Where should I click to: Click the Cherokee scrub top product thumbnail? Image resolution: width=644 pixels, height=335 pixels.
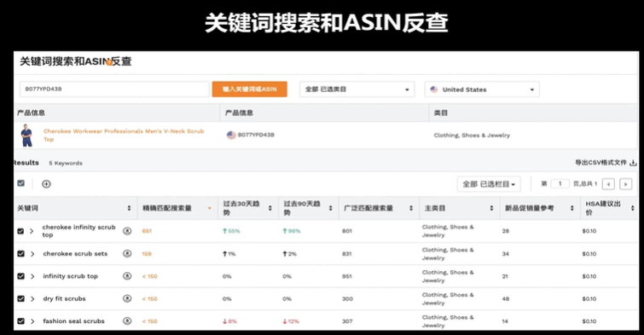pyautogui.click(x=27, y=135)
